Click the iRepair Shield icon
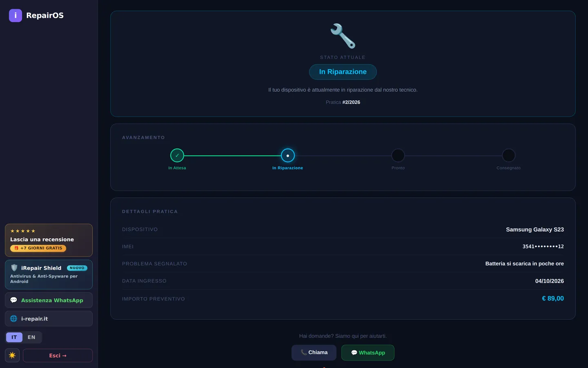588x368 pixels. [14, 268]
